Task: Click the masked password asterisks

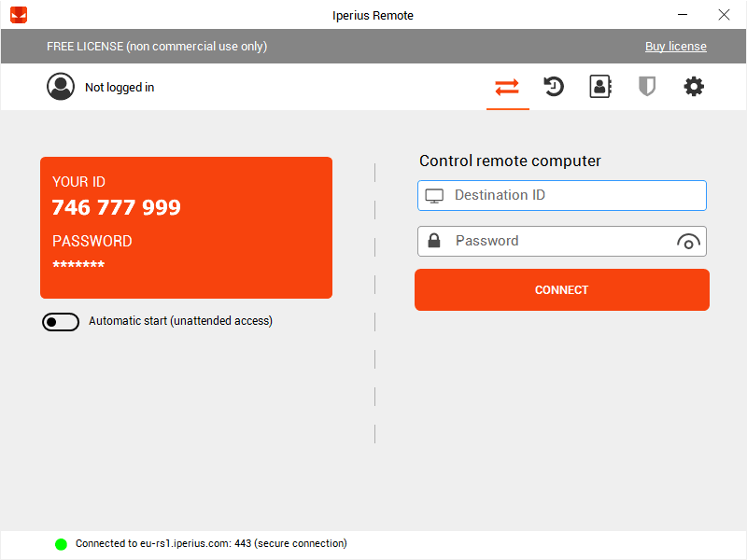Action: click(x=78, y=266)
